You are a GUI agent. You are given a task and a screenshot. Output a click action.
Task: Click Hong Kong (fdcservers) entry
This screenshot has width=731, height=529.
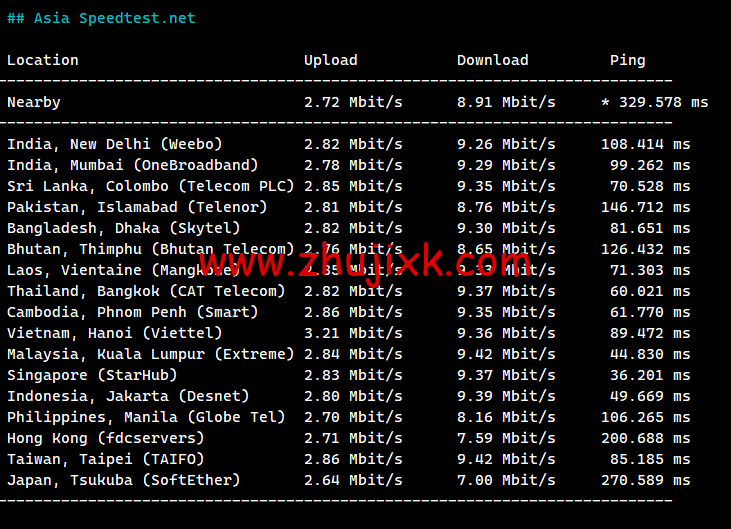click(x=105, y=438)
